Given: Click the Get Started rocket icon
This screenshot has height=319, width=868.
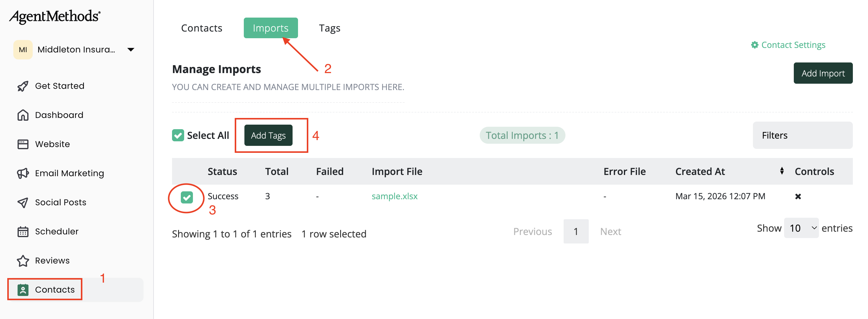Looking at the screenshot, I should tap(23, 86).
